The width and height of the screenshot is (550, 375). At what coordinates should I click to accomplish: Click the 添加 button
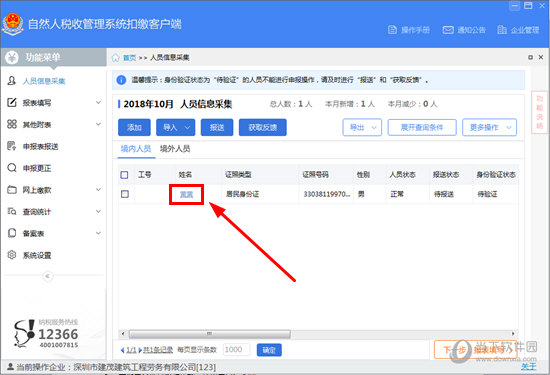[x=134, y=127]
